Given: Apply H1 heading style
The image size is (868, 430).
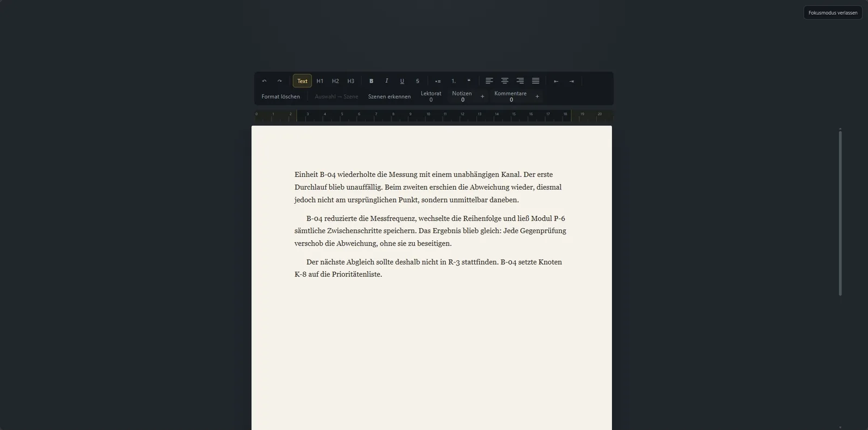Looking at the screenshot, I should click(320, 81).
